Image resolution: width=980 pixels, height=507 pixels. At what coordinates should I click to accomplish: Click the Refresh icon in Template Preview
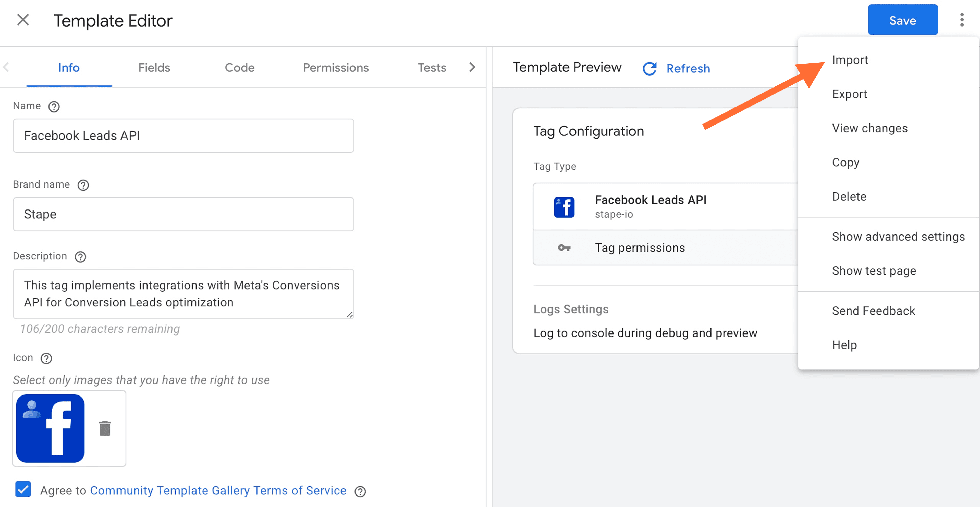[x=650, y=68]
